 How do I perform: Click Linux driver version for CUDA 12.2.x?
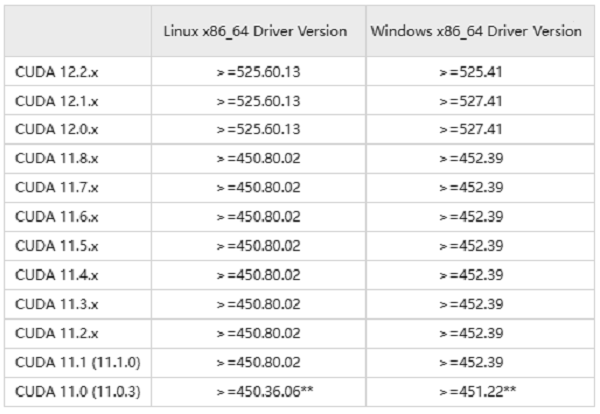tap(257, 72)
